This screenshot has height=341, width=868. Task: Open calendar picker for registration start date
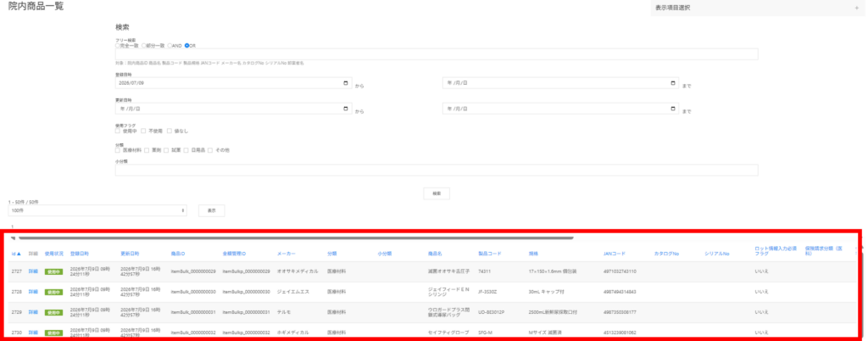coord(346,83)
